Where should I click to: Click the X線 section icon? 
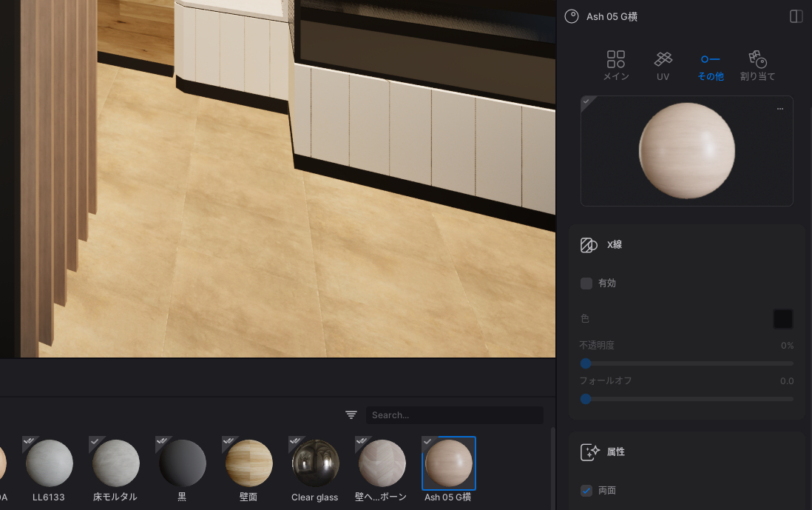tap(589, 244)
